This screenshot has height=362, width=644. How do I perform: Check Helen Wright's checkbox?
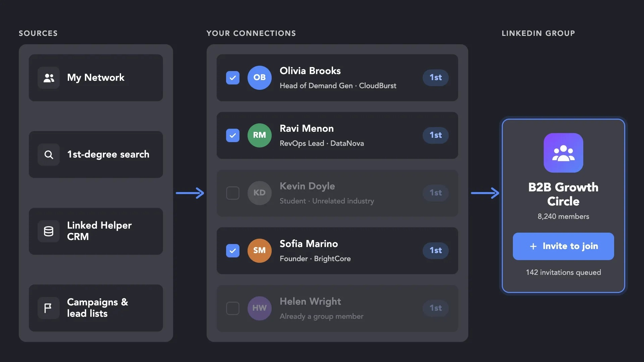(x=233, y=308)
